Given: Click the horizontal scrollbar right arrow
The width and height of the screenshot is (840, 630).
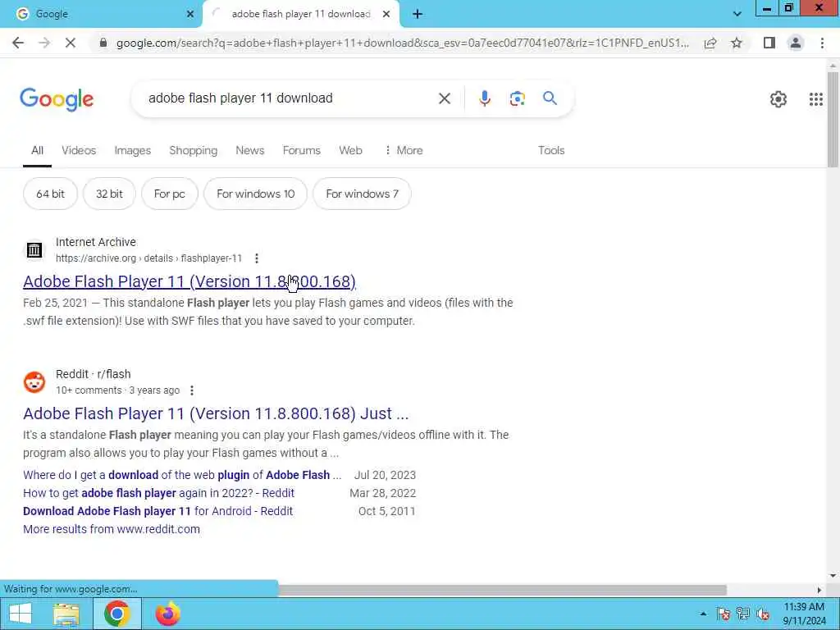Looking at the screenshot, I should (819, 590).
